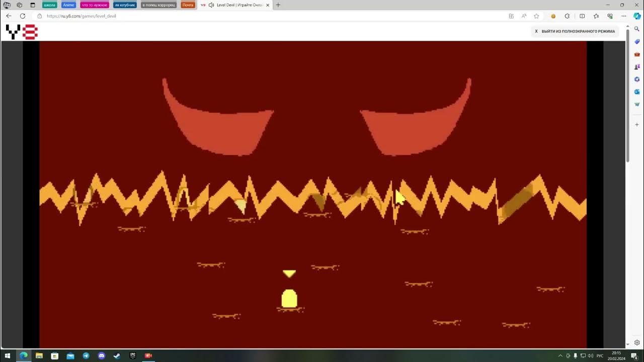
Task: Reload the current page
Action: point(23,16)
